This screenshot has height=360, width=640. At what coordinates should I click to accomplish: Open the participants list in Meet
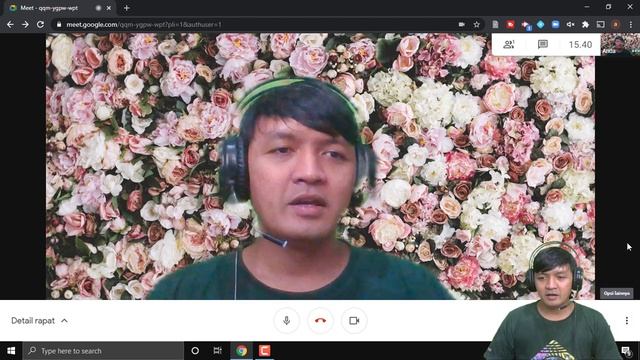[x=509, y=44]
